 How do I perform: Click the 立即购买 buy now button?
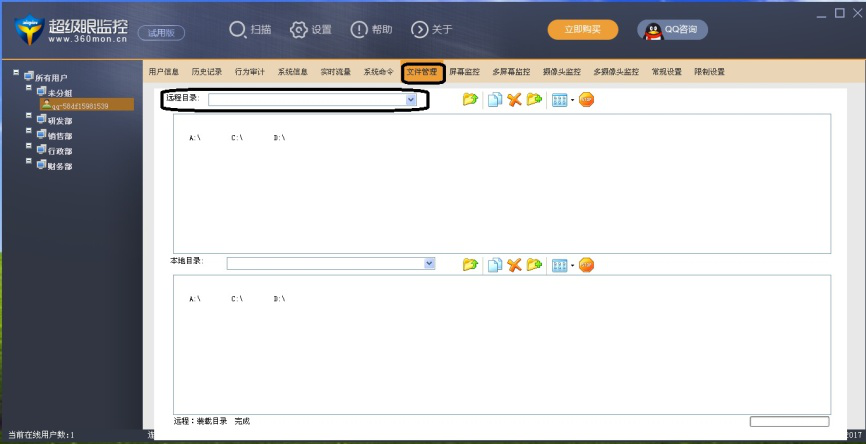[x=583, y=29]
